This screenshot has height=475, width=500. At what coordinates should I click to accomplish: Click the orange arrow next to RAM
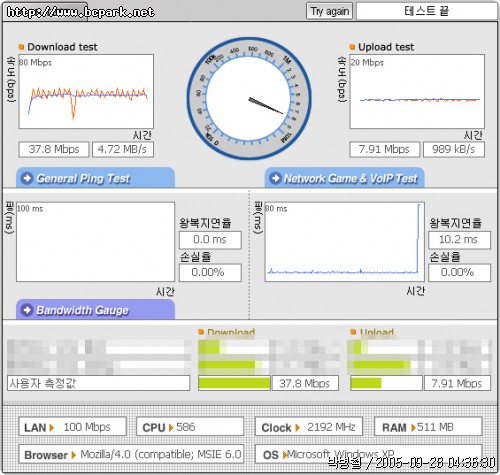click(x=413, y=428)
